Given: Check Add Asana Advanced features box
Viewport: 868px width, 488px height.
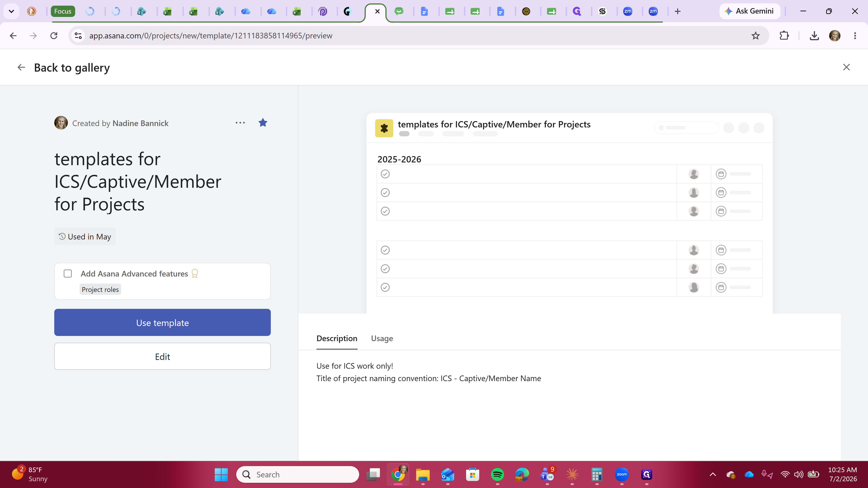Looking at the screenshot, I should [68, 273].
